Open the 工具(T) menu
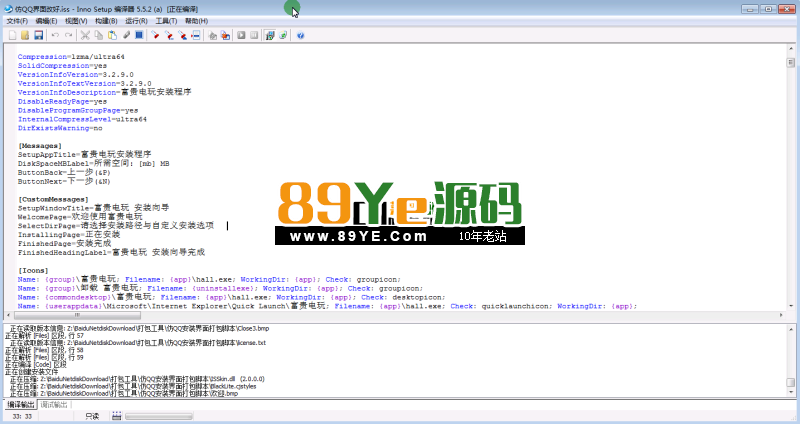800x424 pixels. tap(166, 21)
